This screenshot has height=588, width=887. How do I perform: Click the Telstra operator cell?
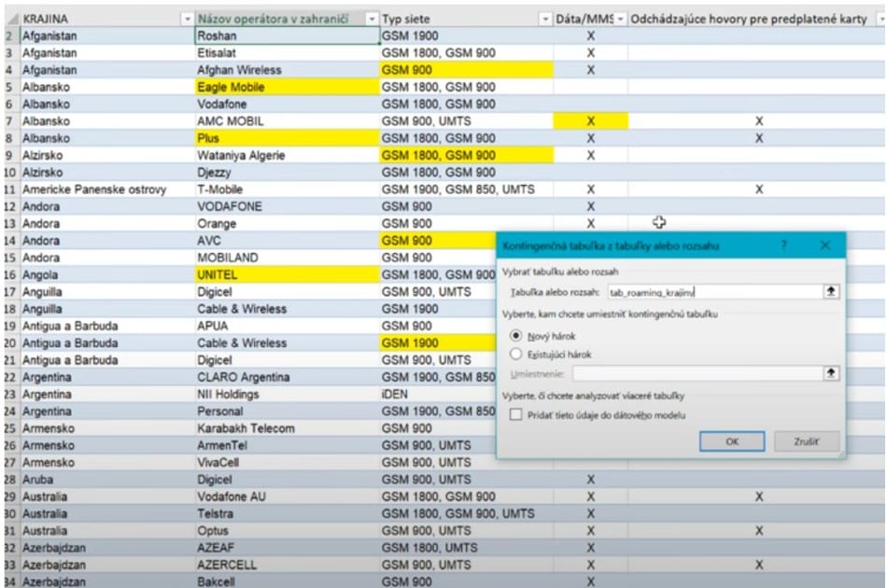(288, 514)
